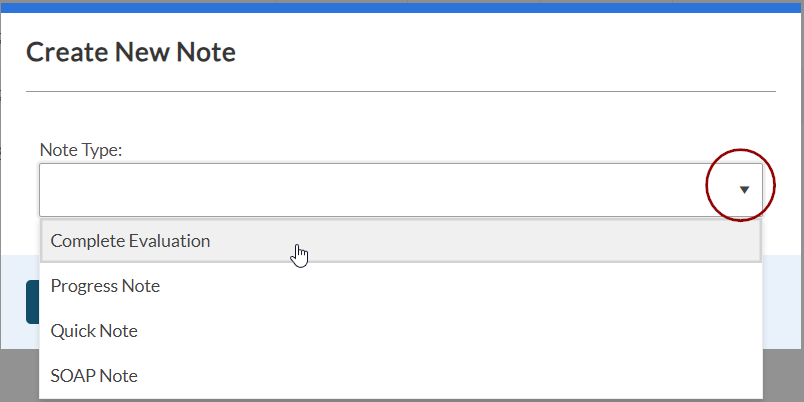This screenshot has width=804, height=402.
Task: Click the Create New Note heading
Action: click(131, 52)
